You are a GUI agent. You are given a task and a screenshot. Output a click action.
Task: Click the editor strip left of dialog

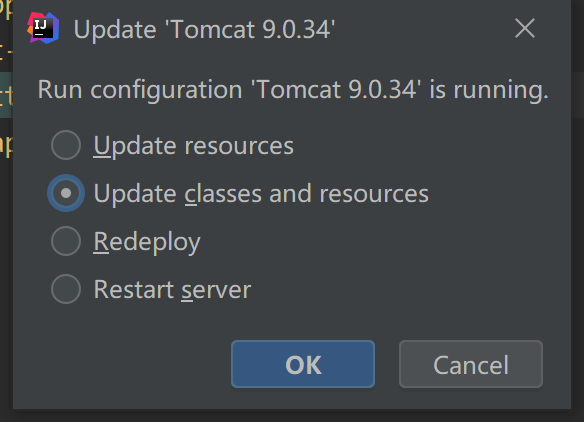(6, 211)
